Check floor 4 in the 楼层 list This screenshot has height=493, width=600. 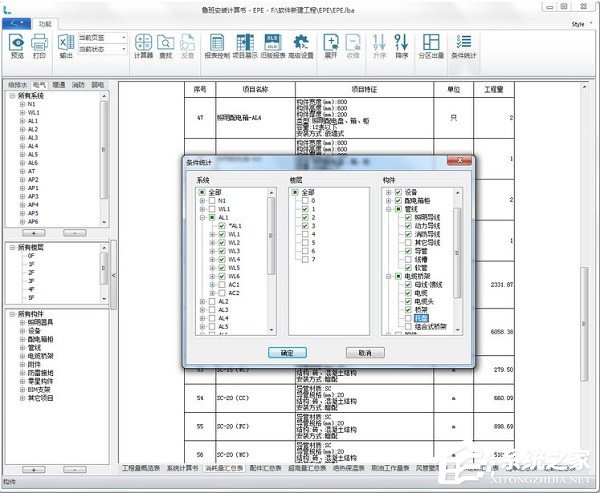point(305,234)
